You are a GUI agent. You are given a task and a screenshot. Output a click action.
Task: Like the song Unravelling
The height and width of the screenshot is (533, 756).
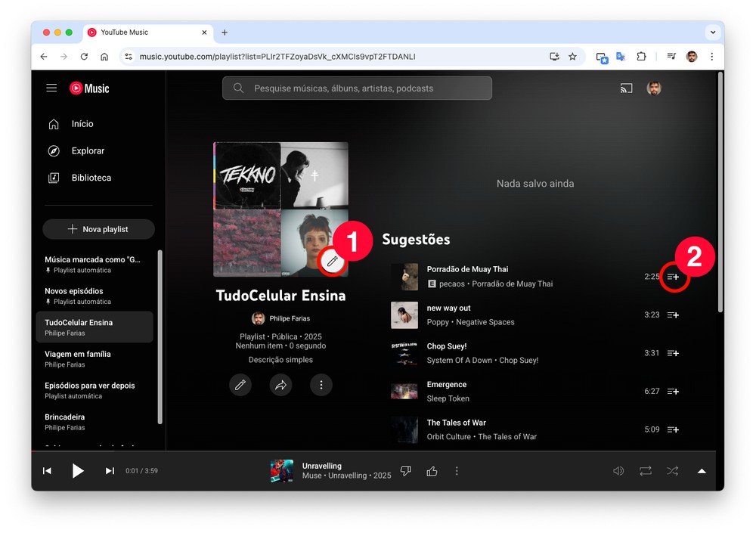point(432,471)
